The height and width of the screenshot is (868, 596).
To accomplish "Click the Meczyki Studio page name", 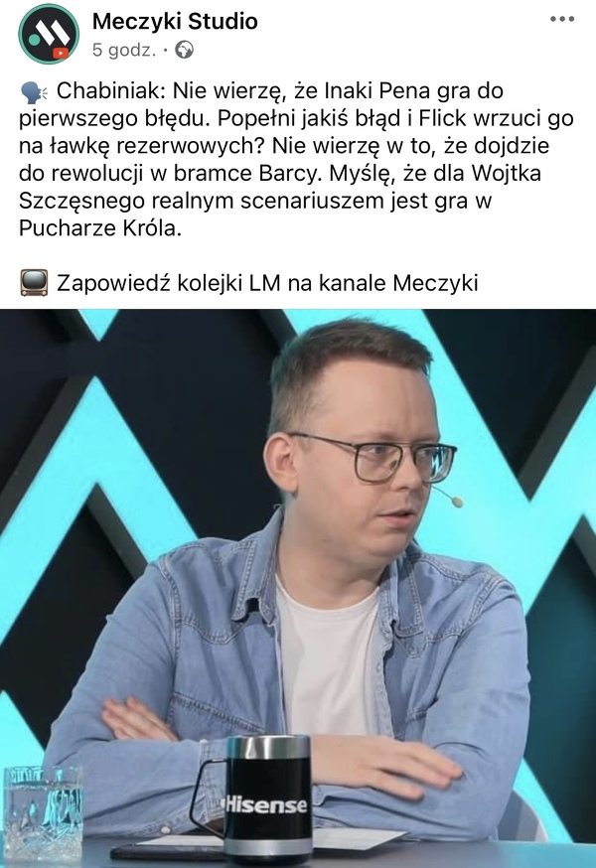I will (175, 21).
